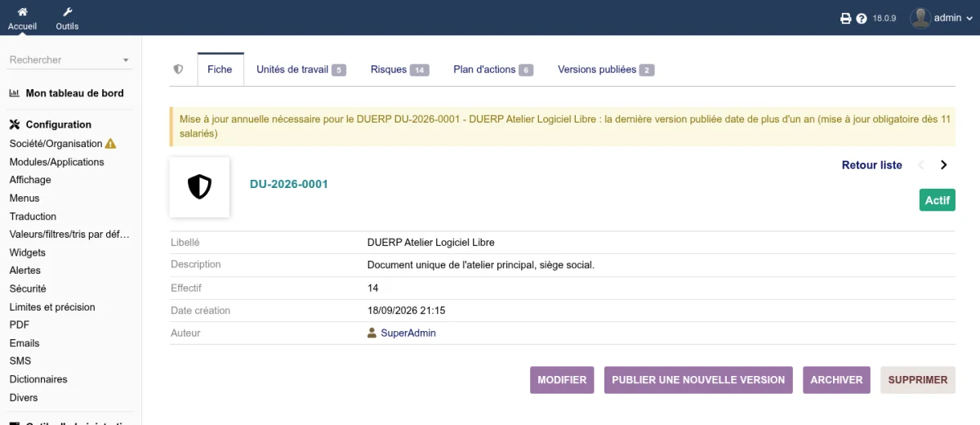
Task: Click the creation date 18/09/2026 21:15
Action: tap(406, 311)
